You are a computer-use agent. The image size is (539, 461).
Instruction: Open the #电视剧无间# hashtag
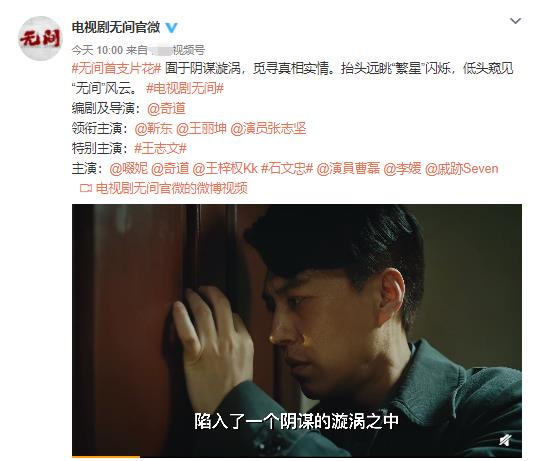click(185, 88)
